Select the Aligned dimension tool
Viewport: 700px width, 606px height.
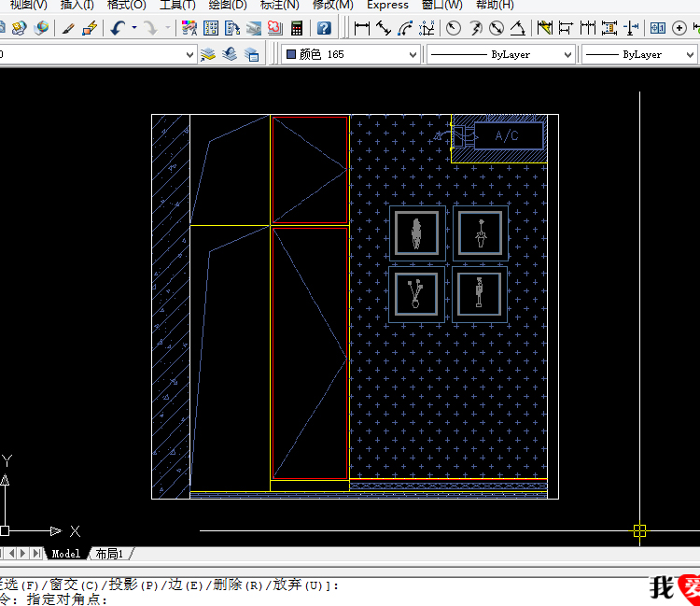[384, 28]
